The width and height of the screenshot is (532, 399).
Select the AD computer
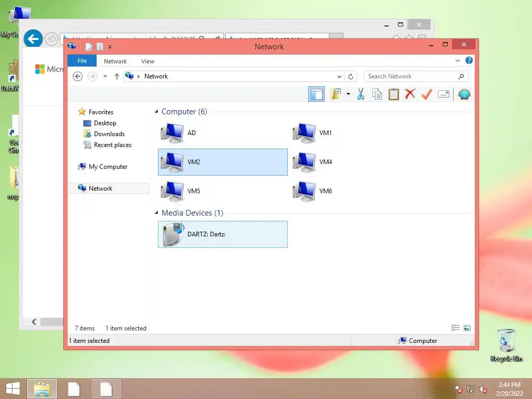coord(222,133)
